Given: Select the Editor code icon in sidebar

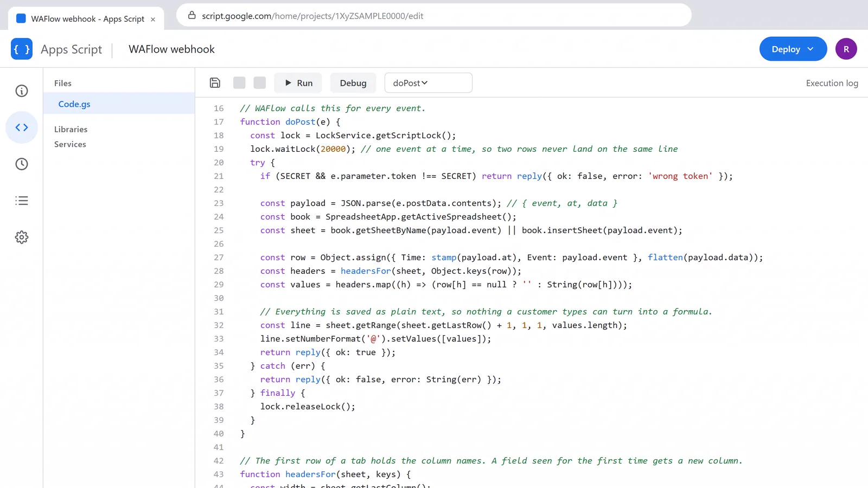Looking at the screenshot, I should (x=22, y=127).
